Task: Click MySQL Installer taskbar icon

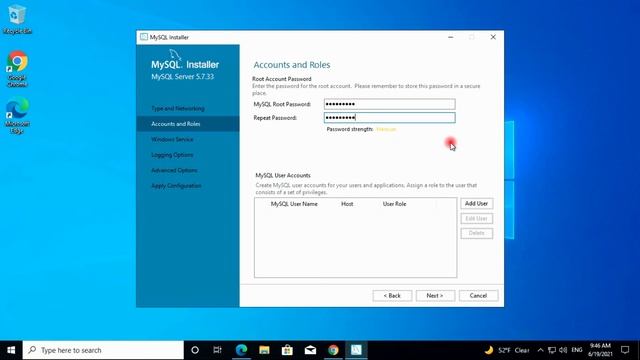Action: pyautogui.click(x=356, y=350)
